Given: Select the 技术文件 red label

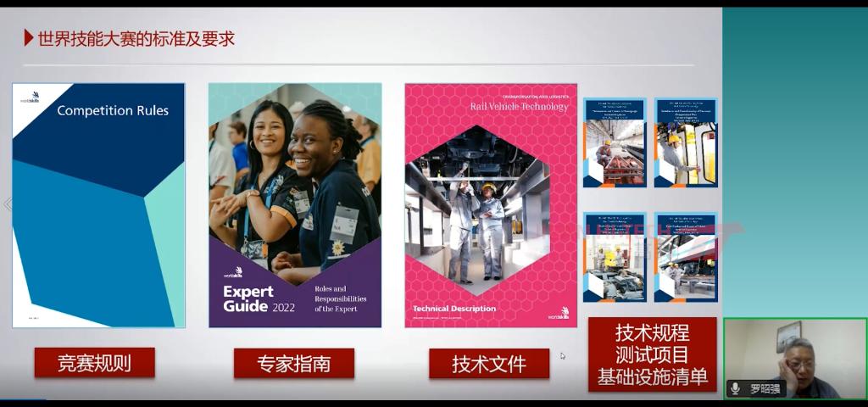Looking at the screenshot, I should (x=488, y=364).
